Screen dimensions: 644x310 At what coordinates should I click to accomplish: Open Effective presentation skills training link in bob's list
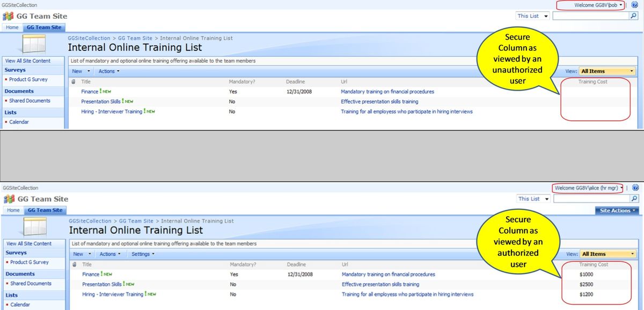[x=379, y=101]
